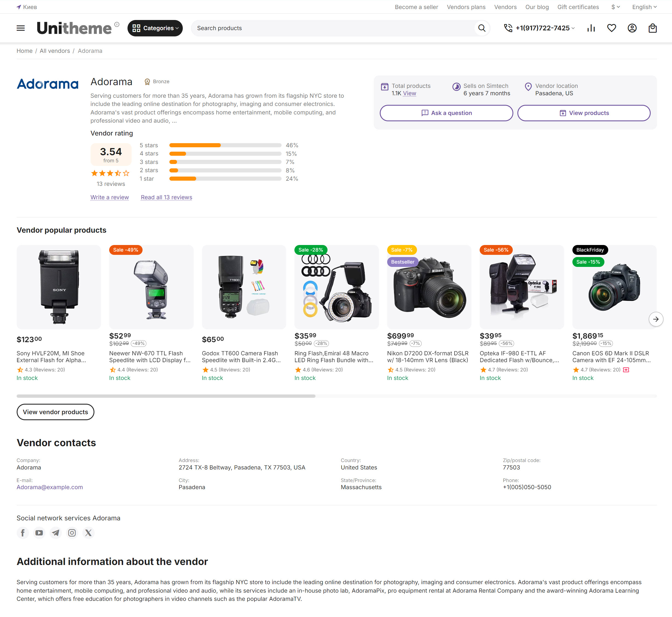
Task: Open the currency selector dropdown
Action: (615, 7)
